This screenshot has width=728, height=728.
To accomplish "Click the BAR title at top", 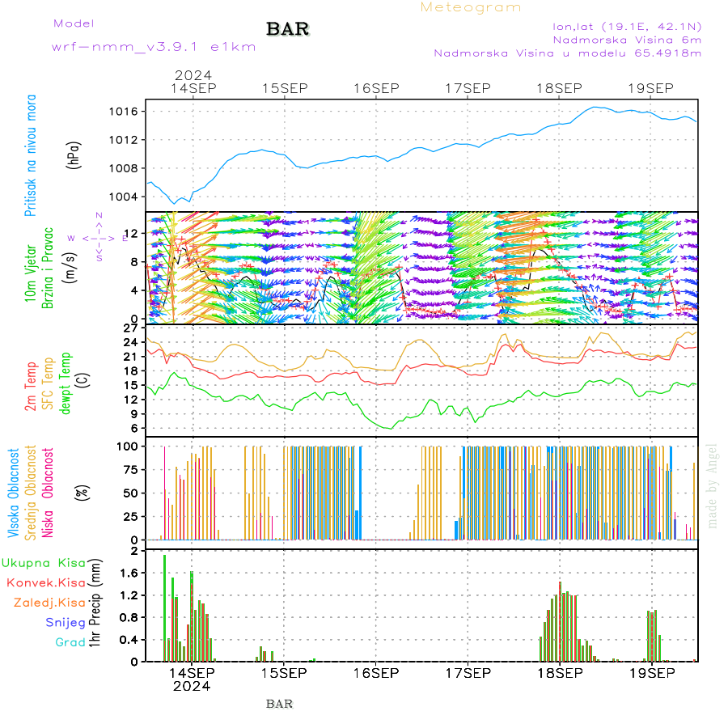I will point(288,29).
